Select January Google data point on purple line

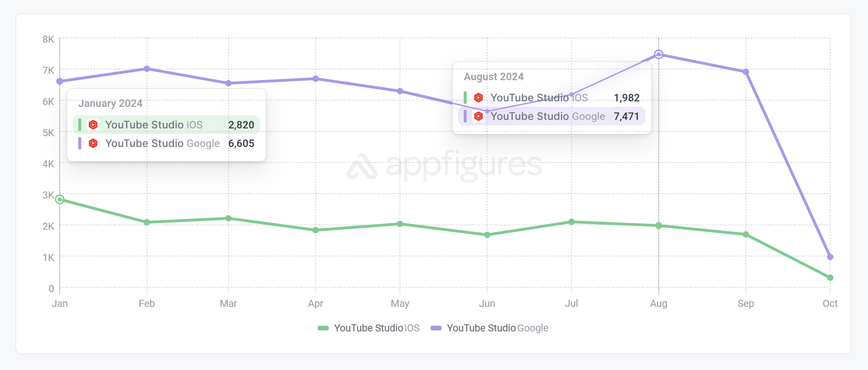pos(60,81)
